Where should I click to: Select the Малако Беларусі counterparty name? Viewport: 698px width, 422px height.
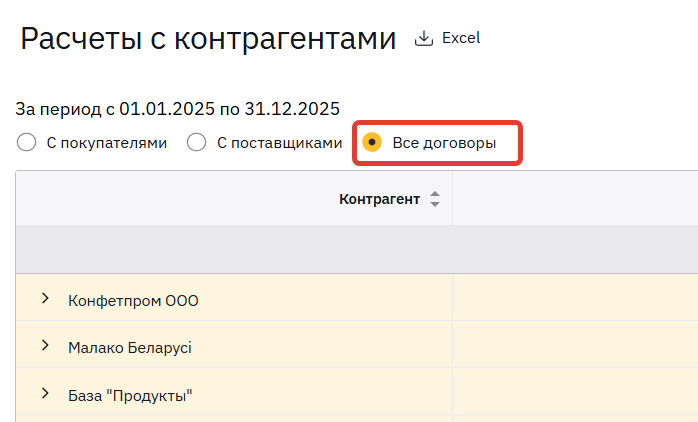coord(129,347)
